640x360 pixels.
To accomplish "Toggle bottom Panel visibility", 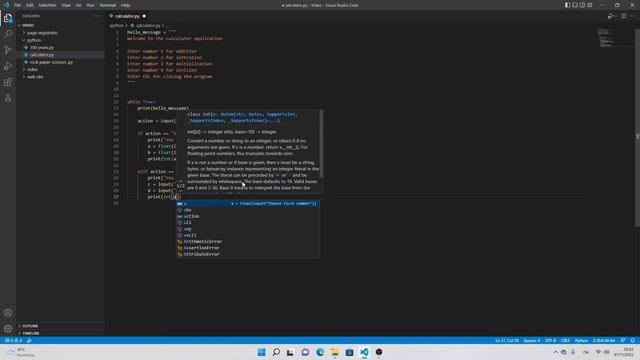I will pos(575,5).
